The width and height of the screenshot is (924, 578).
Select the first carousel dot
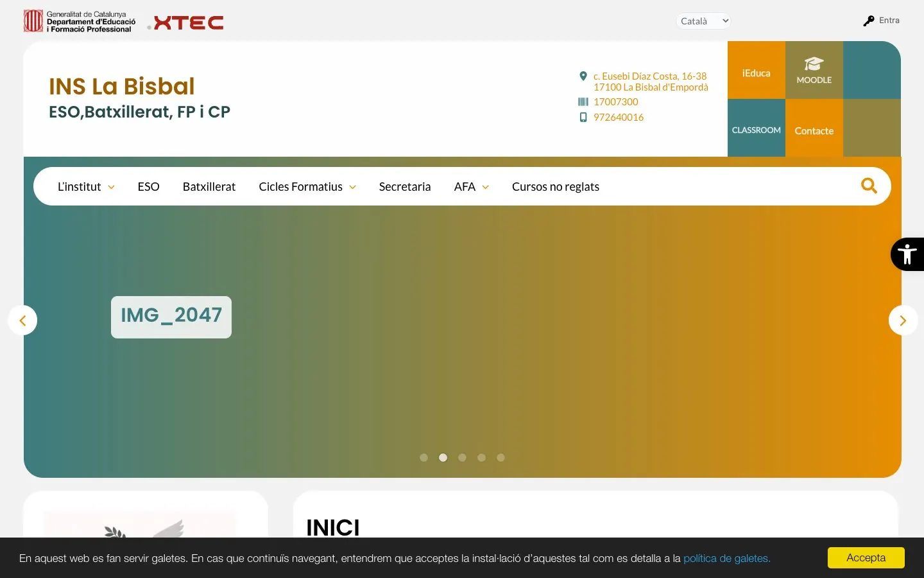coord(424,458)
